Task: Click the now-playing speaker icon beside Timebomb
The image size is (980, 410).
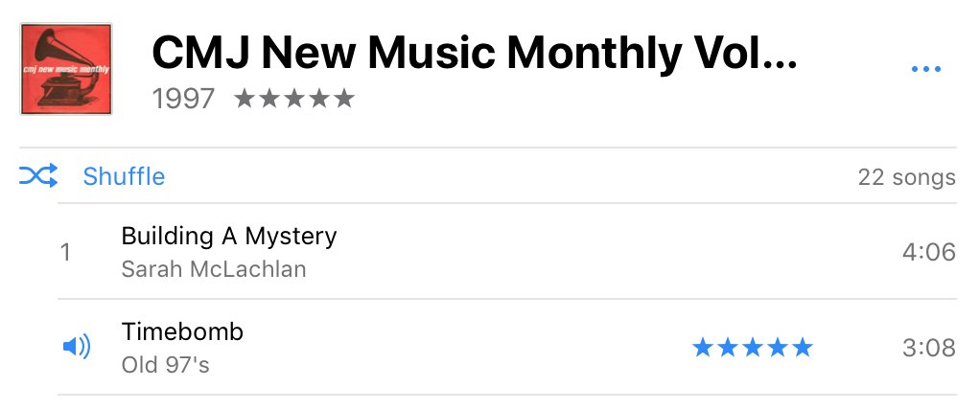Action: click(x=77, y=347)
